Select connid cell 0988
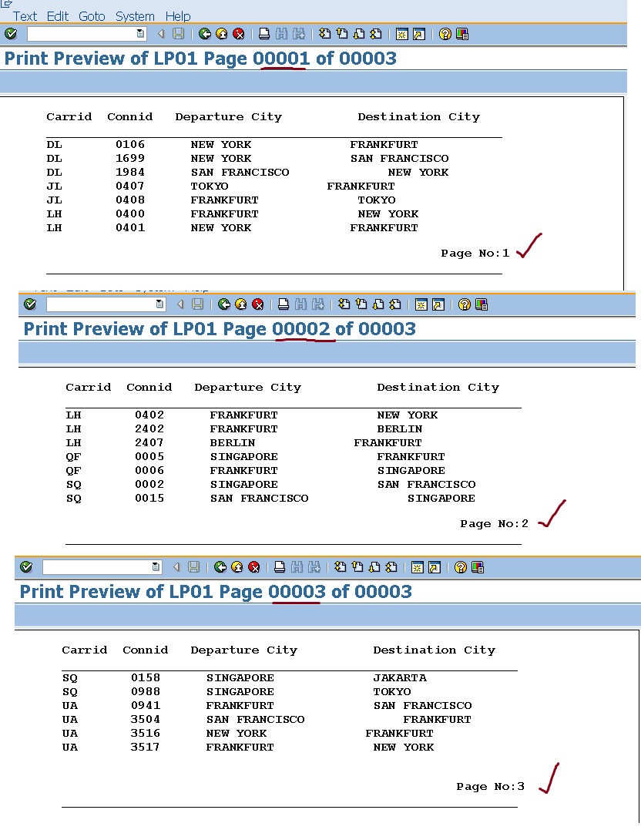The image size is (641, 840). coord(145,691)
